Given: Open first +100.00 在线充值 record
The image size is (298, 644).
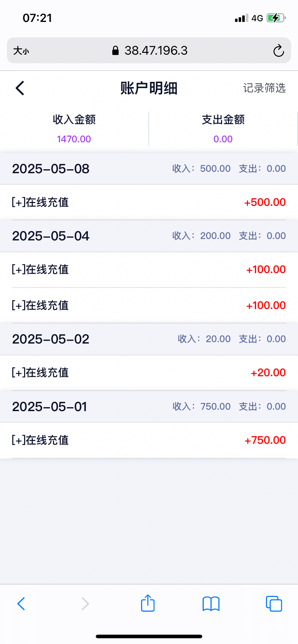Looking at the screenshot, I should [149, 270].
